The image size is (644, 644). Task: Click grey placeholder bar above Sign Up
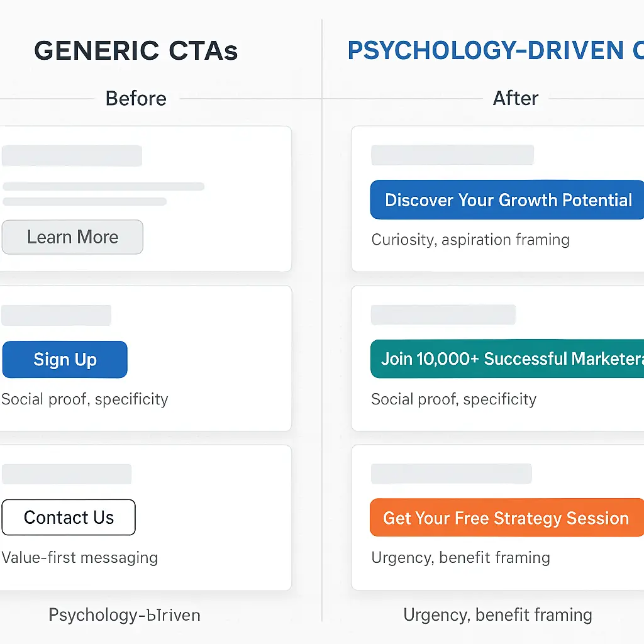[x=56, y=315]
